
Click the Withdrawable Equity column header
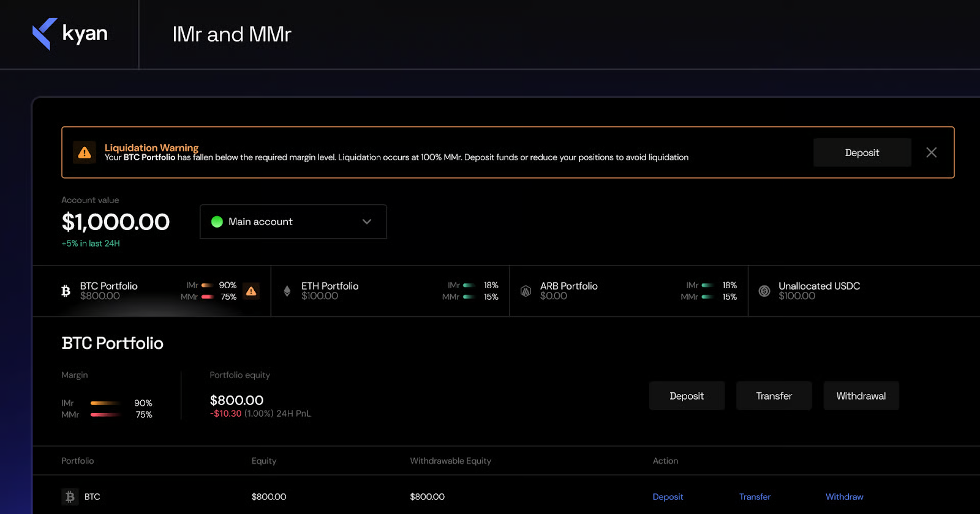(450, 461)
